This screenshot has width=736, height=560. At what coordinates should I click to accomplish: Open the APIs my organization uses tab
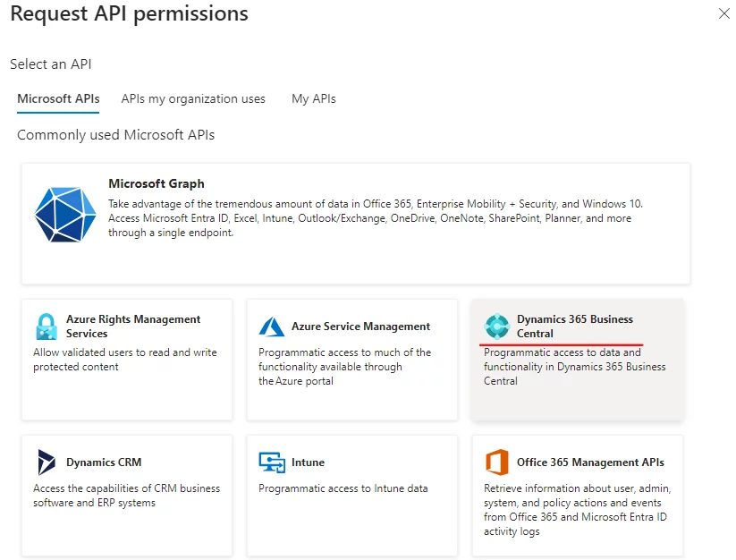click(x=193, y=98)
